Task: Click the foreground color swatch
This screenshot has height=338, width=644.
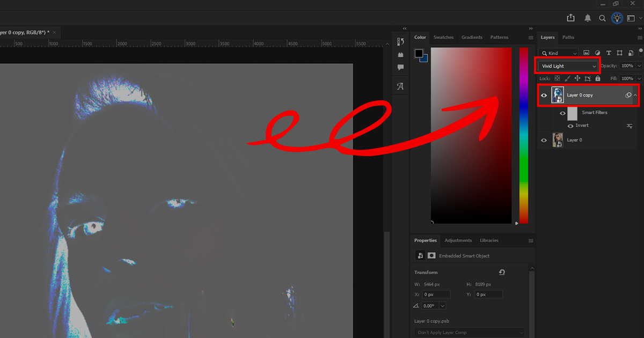Action: (419, 53)
